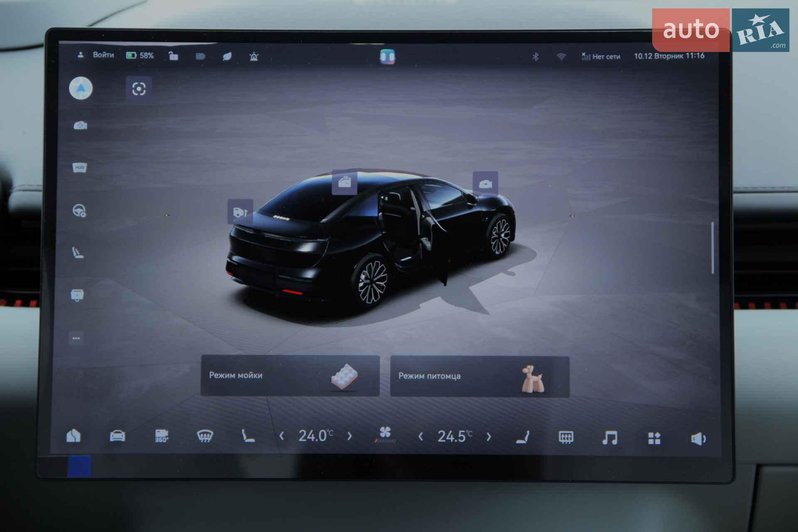Open the driver seat settings in bottom bar
The width and height of the screenshot is (798, 532).
click(248, 436)
